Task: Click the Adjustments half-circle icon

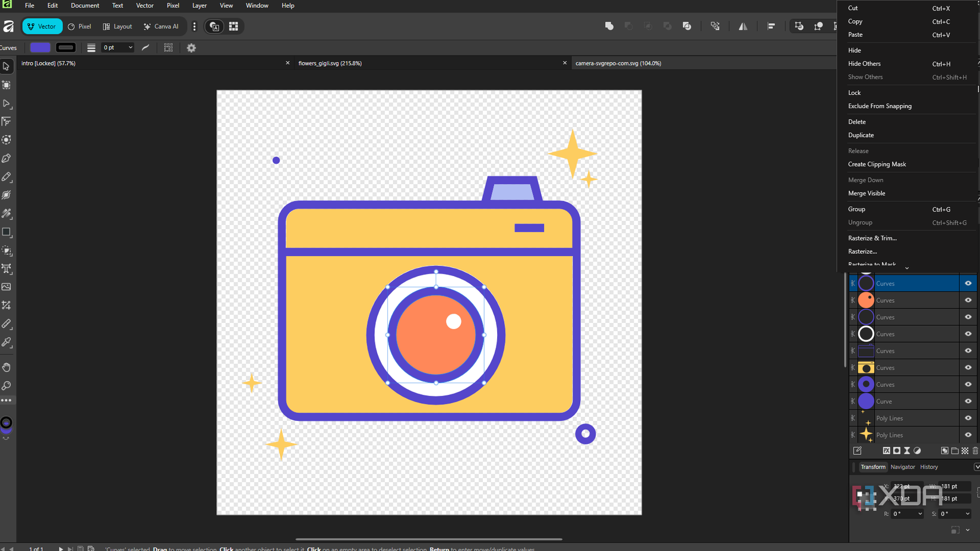Action: pyautogui.click(x=917, y=451)
